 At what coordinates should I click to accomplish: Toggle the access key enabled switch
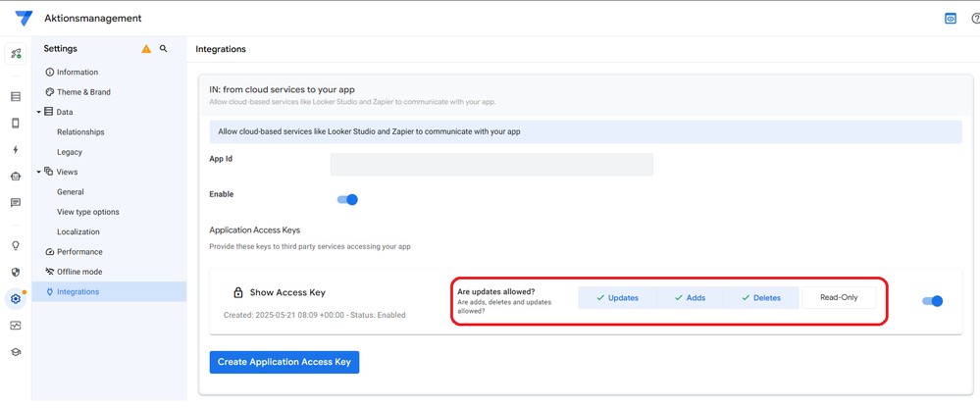pyautogui.click(x=933, y=301)
